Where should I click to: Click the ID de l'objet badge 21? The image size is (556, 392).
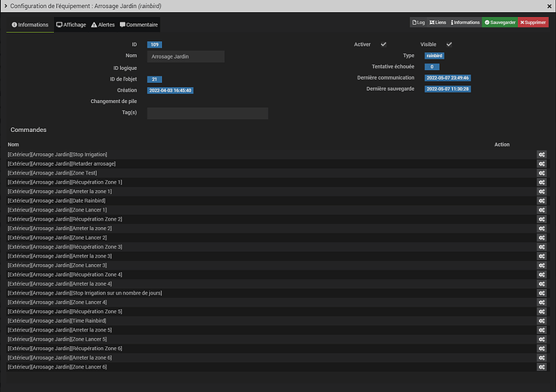tap(155, 80)
